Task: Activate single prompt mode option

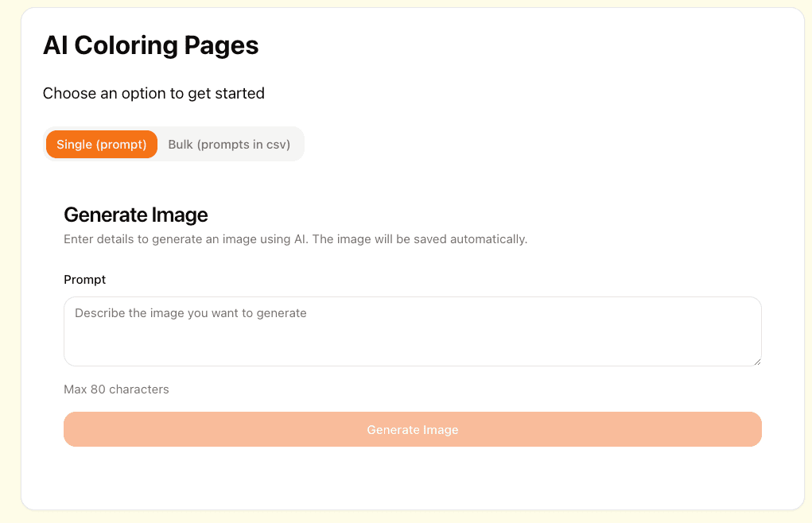Action: [102, 145]
